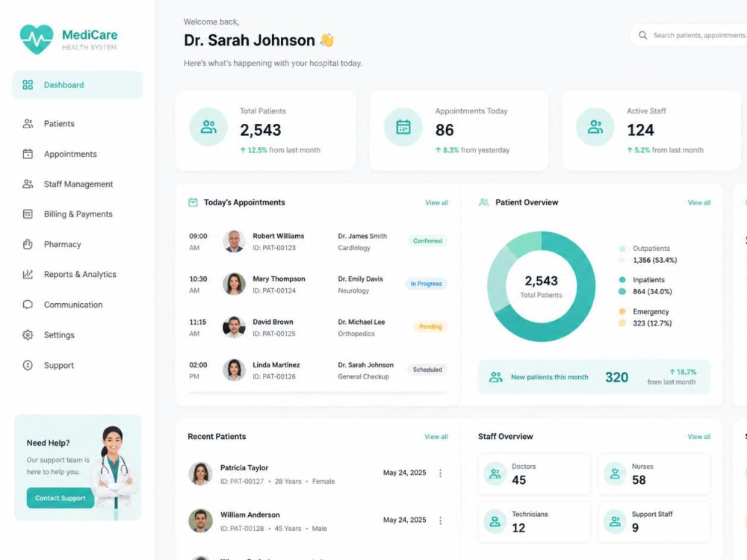Click the Scheduled status badge

(427, 370)
